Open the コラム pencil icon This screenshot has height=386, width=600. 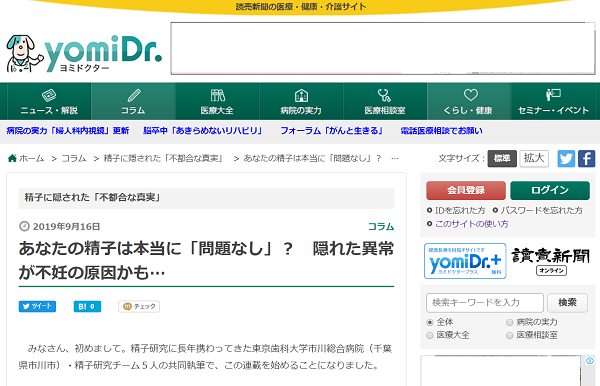[x=134, y=95]
